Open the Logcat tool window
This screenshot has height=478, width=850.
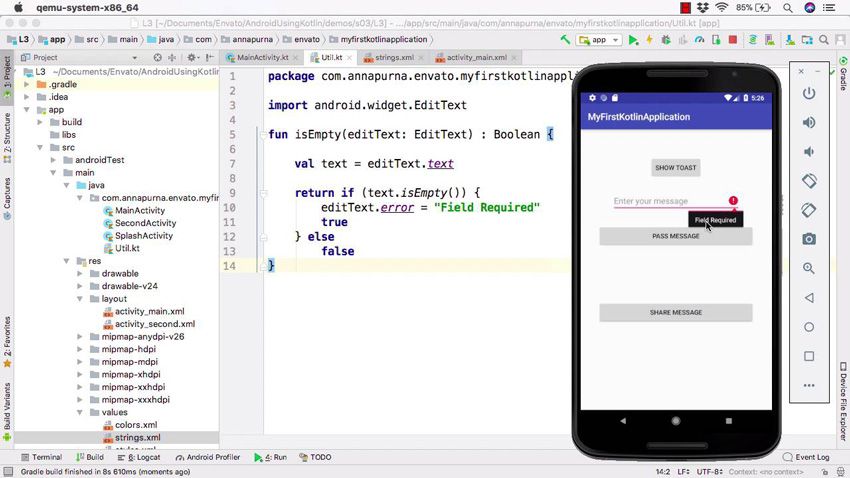pyautogui.click(x=143, y=457)
